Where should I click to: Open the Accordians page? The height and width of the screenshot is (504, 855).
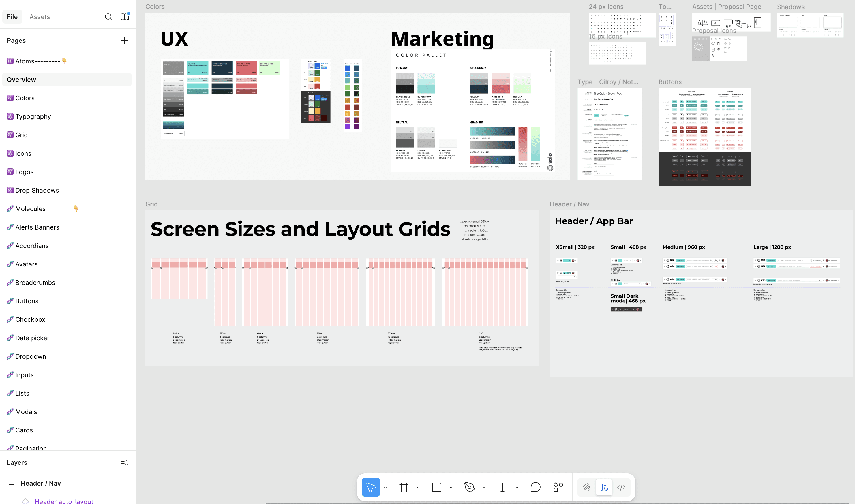click(x=67, y=246)
